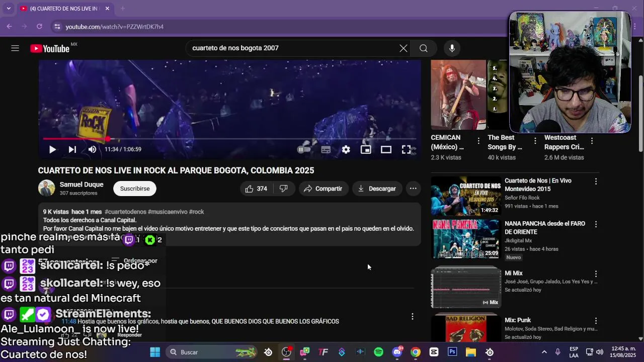Start voice search with the microphone

click(452, 48)
